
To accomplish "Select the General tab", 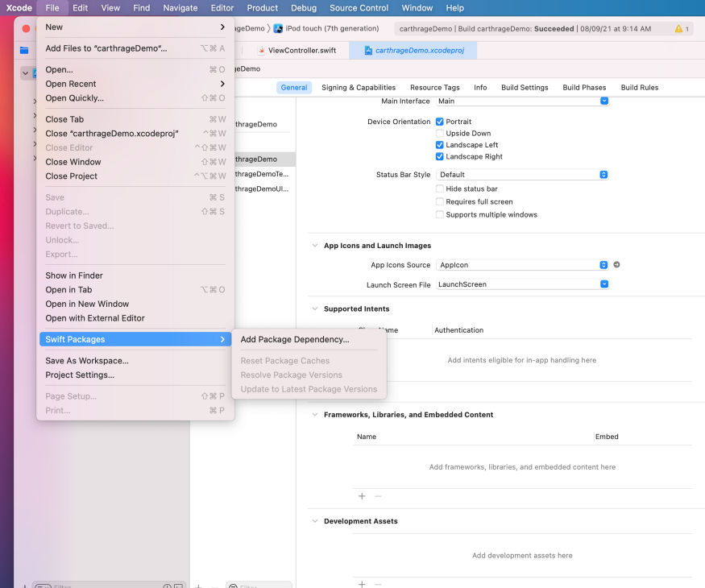I will pyautogui.click(x=294, y=88).
